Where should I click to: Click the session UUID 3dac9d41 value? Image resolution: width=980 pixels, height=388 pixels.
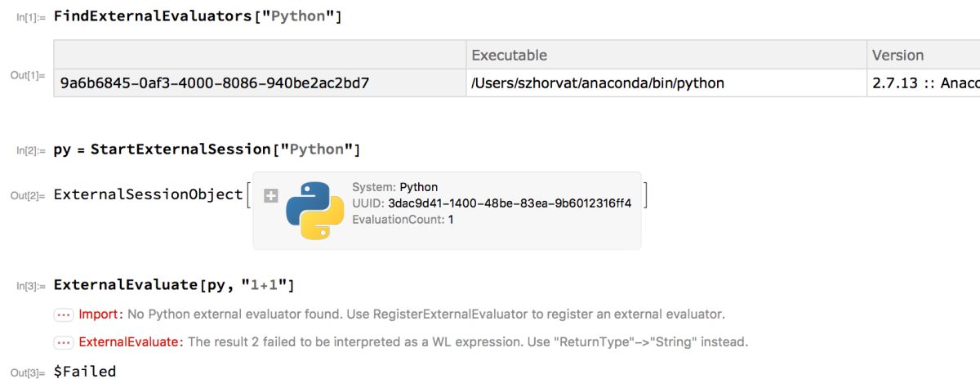(x=510, y=203)
